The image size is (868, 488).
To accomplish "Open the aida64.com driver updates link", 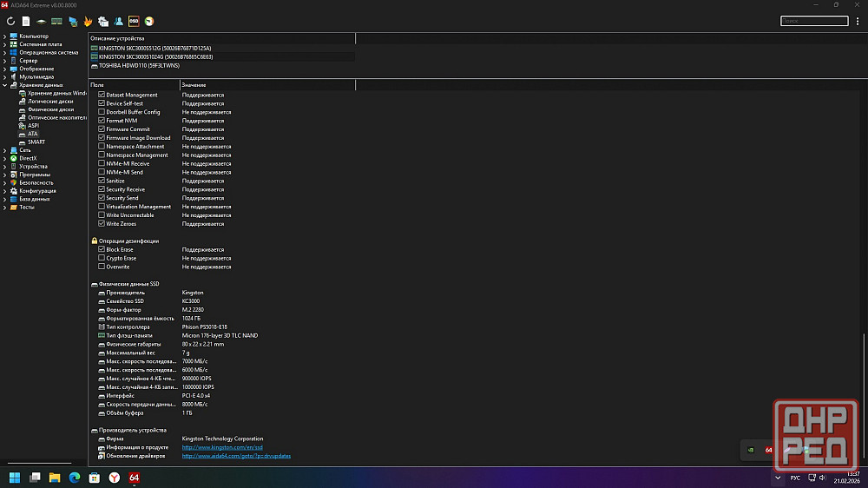I will (x=236, y=456).
